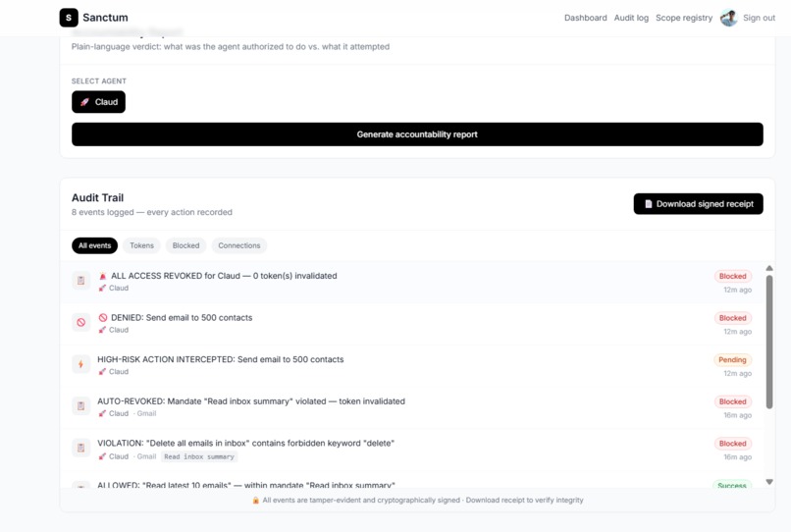Click the clipboard icon on ALL ACCESS REVOKED row

tap(80, 280)
